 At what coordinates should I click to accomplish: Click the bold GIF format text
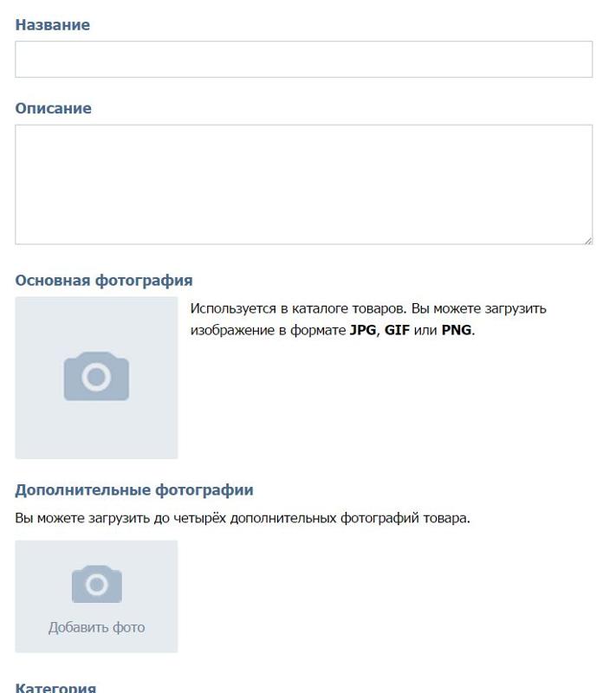click(x=398, y=330)
